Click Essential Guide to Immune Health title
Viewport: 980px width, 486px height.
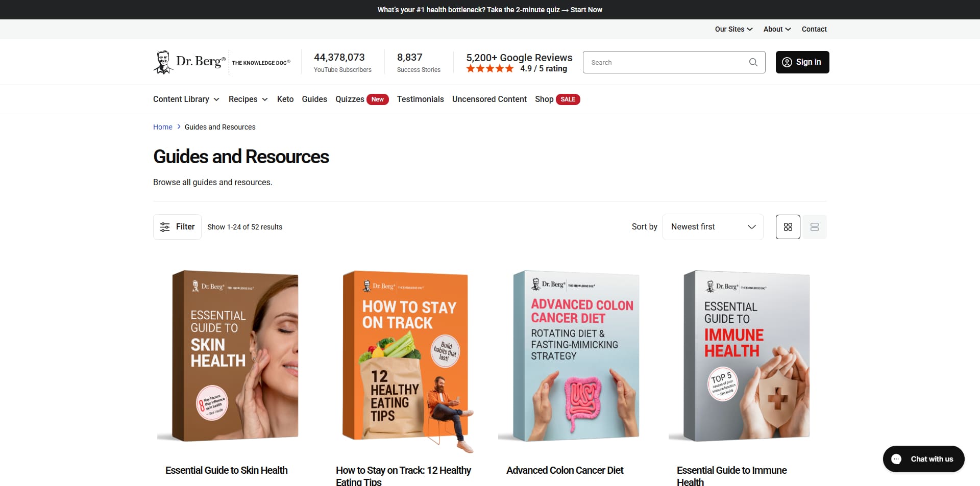pos(732,476)
